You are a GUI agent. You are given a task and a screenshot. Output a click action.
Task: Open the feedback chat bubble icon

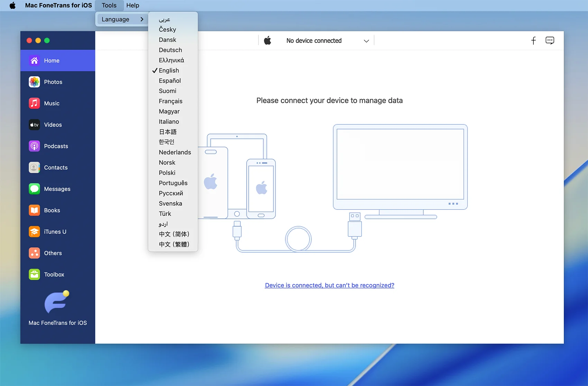(550, 41)
